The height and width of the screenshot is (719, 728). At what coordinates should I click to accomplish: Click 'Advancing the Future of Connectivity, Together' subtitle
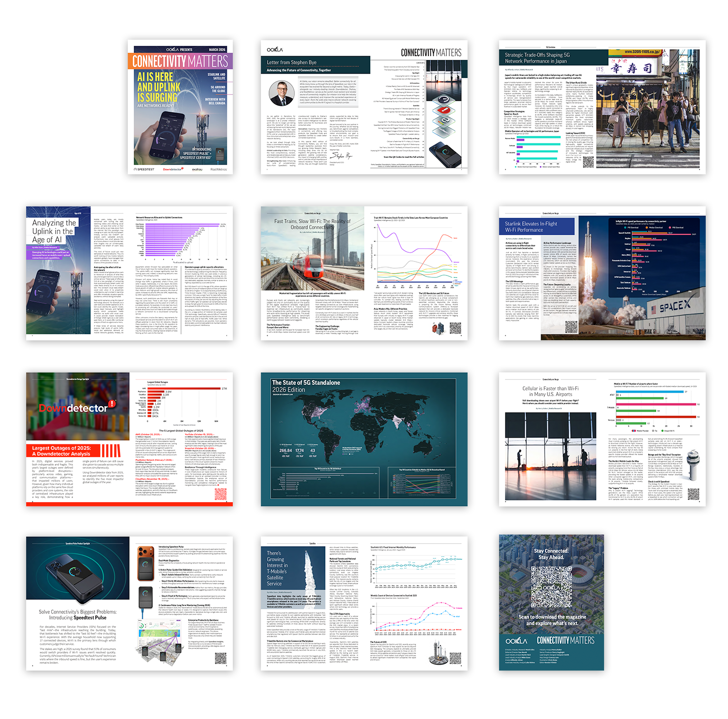pos(299,70)
